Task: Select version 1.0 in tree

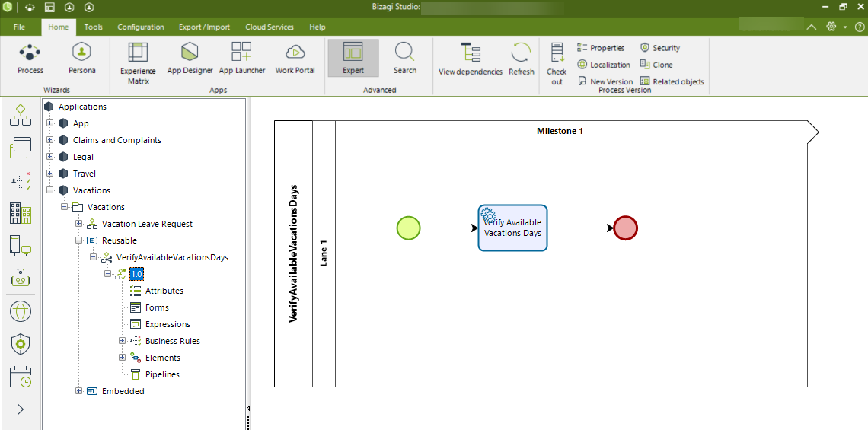Action: (x=136, y=274)
